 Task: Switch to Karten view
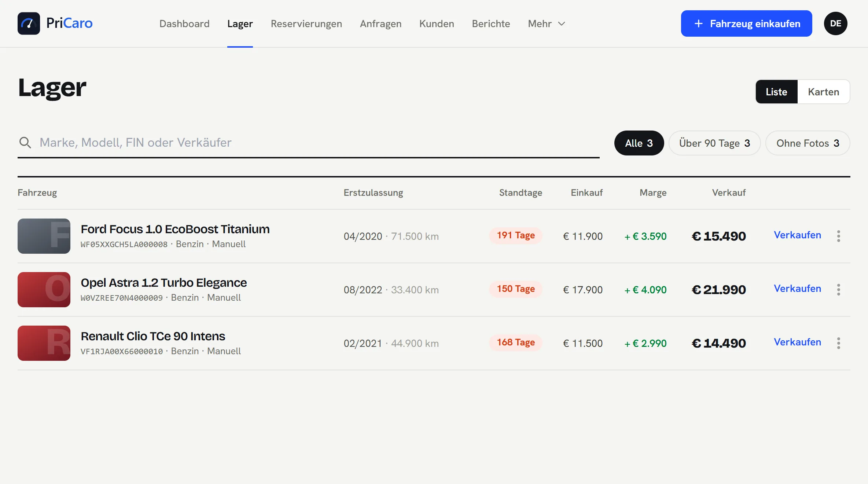click(823, 92)
